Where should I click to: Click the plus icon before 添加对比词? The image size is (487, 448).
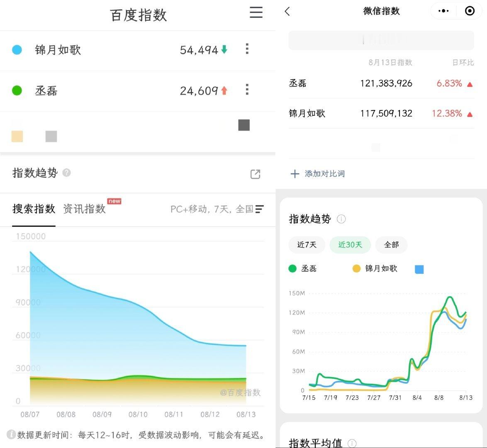(295, 174)
